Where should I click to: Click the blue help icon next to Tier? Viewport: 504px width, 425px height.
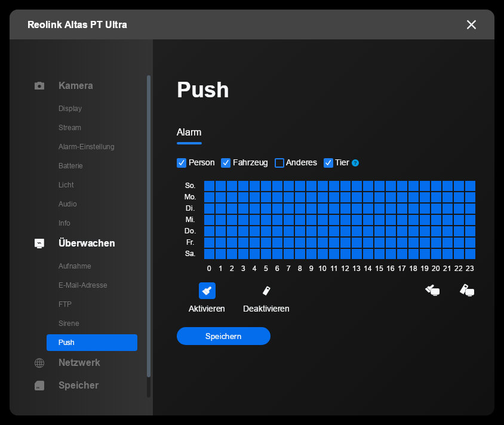pos(355,163)
